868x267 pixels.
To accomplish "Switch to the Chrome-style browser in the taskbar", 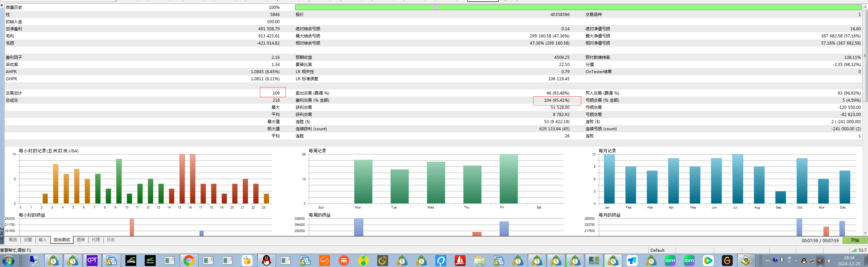I will pyautogui.click(x=189, y=261).
